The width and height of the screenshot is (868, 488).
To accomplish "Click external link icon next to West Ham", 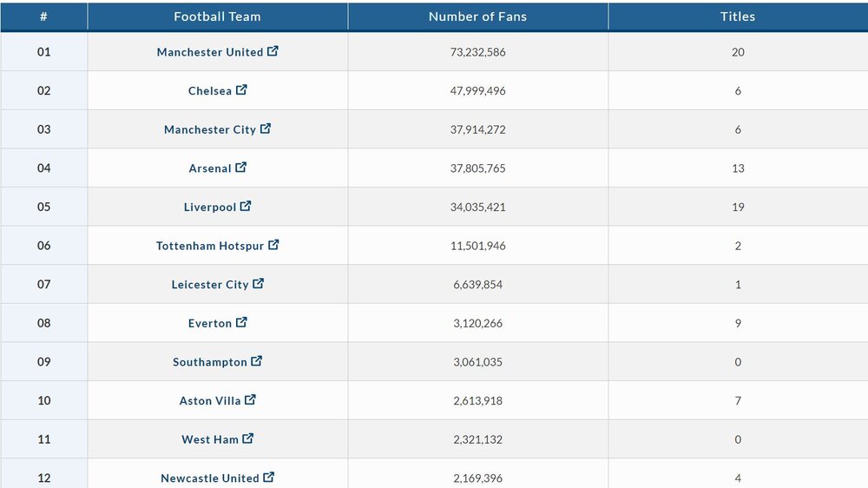I will pos(248,439).
